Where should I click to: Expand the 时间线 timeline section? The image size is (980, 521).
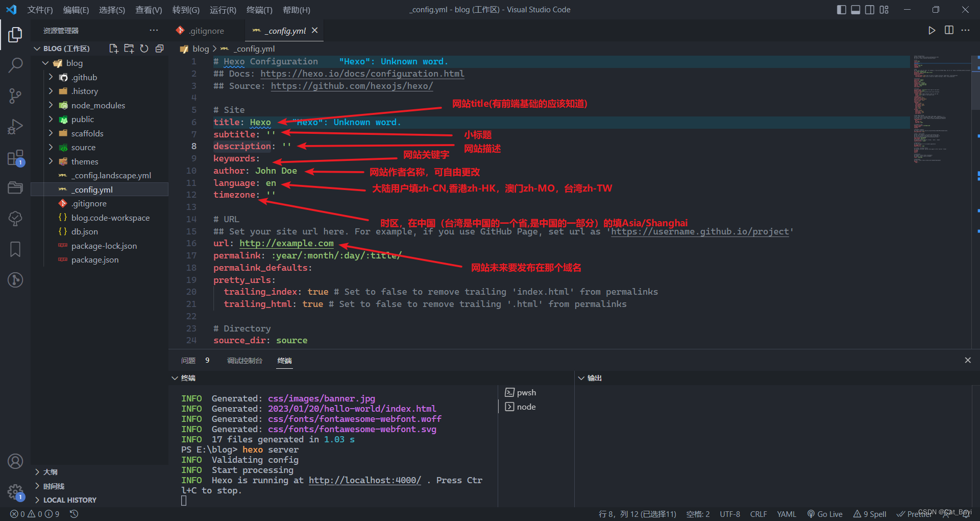[99, 486]
